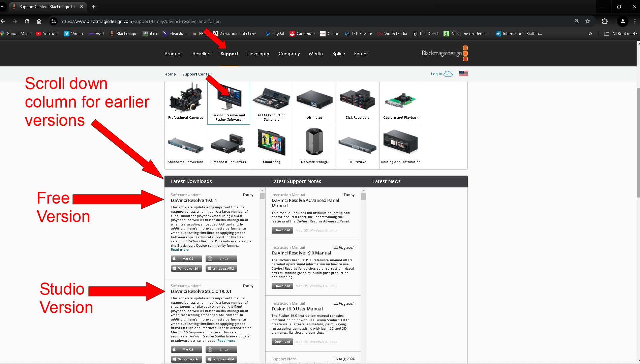Click the Home breadcrumb link
640x364 pixels.
(170, 74)
